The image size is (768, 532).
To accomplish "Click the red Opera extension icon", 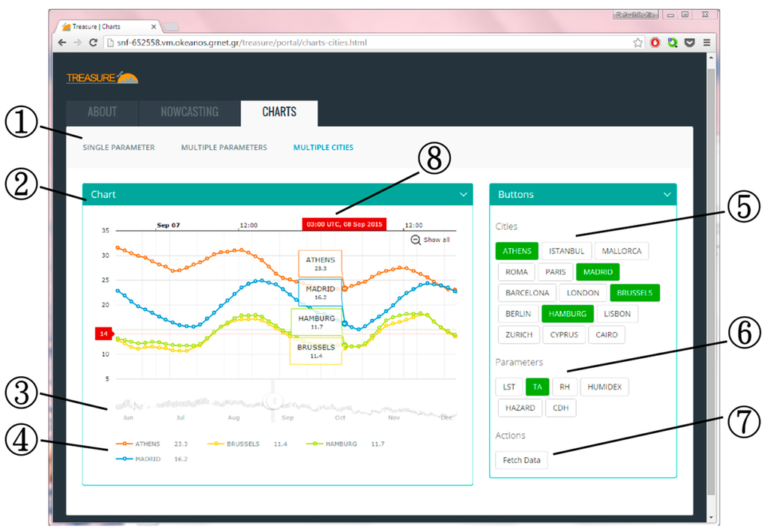I will point(655,43).
